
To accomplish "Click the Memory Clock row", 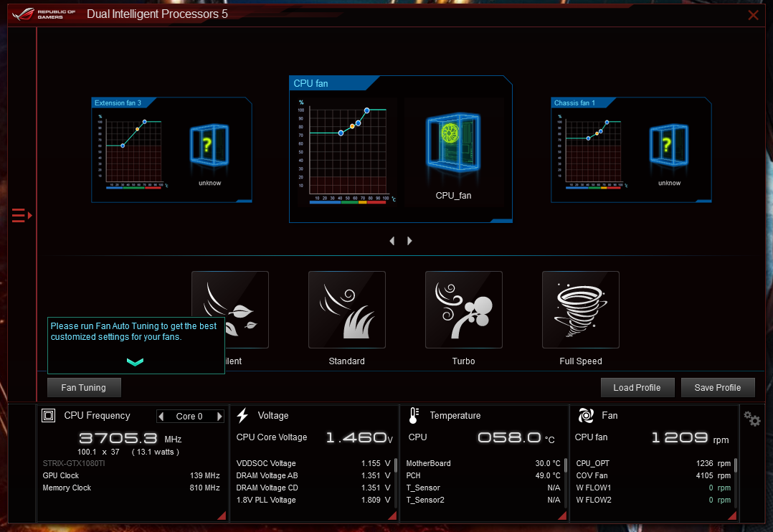I will tap(131, 488).
